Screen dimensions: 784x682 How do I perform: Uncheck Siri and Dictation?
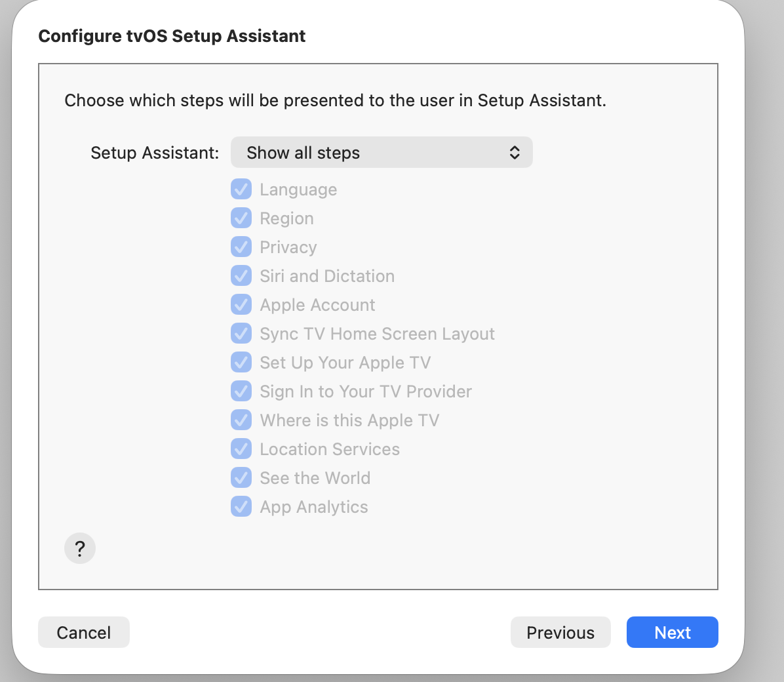241,275
